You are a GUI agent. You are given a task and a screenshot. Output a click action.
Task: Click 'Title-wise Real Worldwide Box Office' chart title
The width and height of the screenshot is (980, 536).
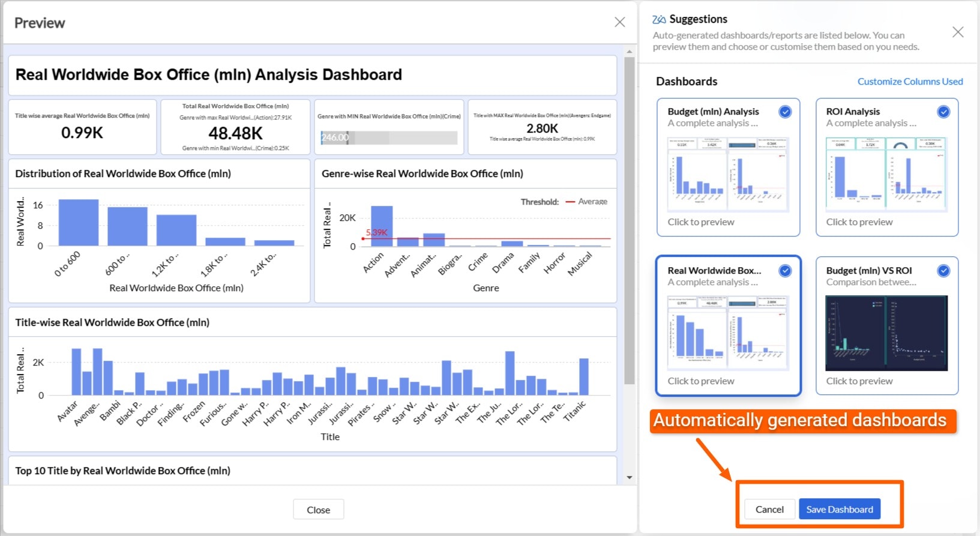pyautogui.click(x=112, y=322)
